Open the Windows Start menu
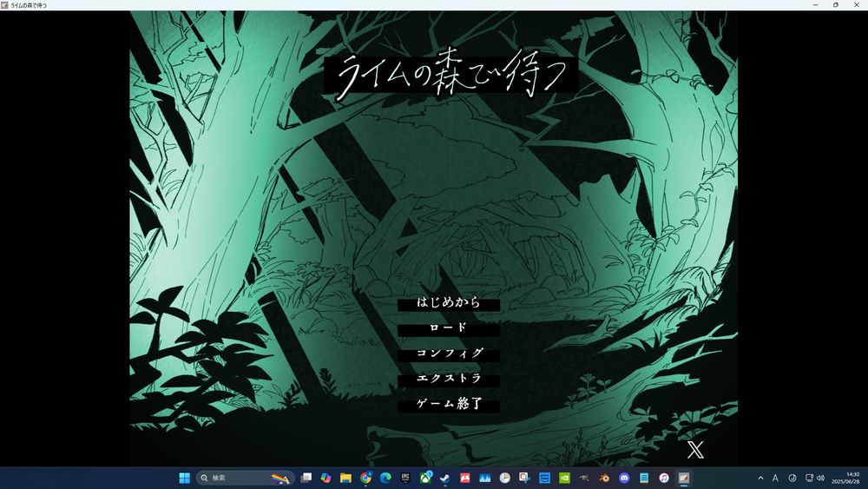This screenshot has width=868, height=489. 184,478
